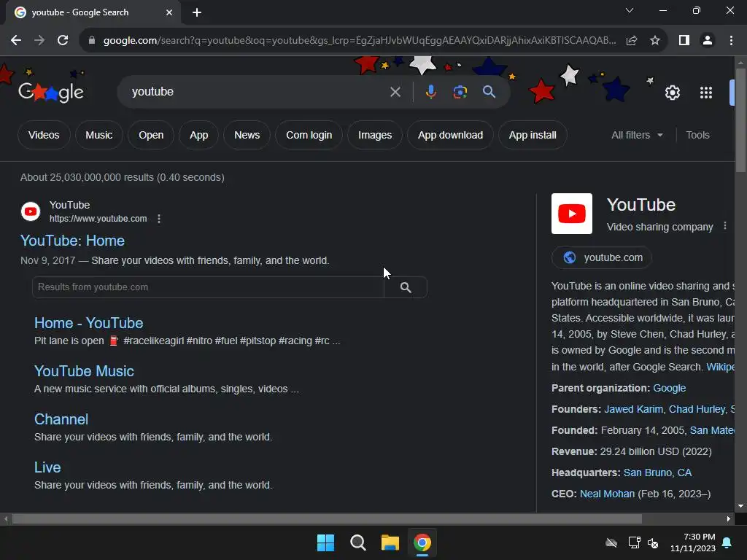The height and width of the screenshot is (560, 747).
Task: Open Google parent organization link
Action: (670, 388)
